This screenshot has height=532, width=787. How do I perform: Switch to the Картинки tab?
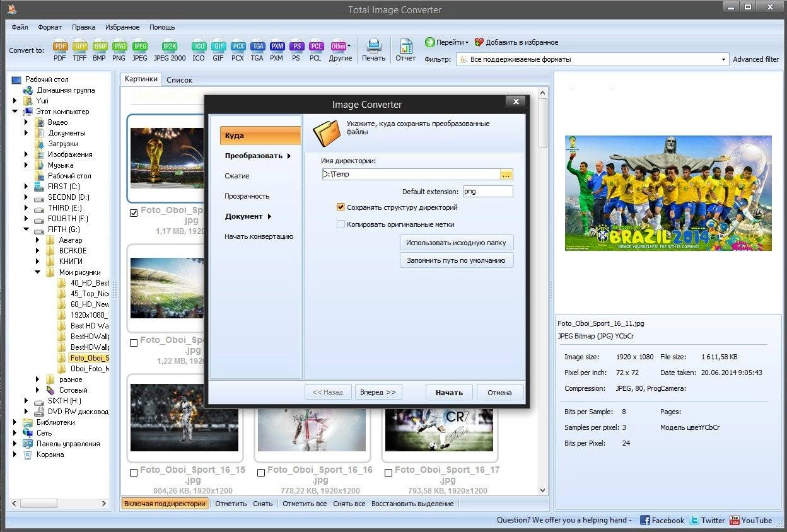[141, 79]
